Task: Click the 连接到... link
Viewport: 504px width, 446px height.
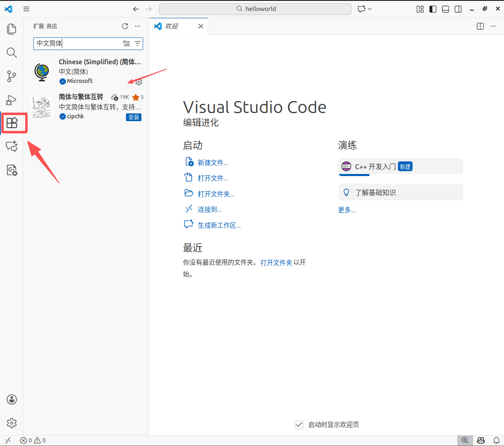Action: [x=210, y=209]
